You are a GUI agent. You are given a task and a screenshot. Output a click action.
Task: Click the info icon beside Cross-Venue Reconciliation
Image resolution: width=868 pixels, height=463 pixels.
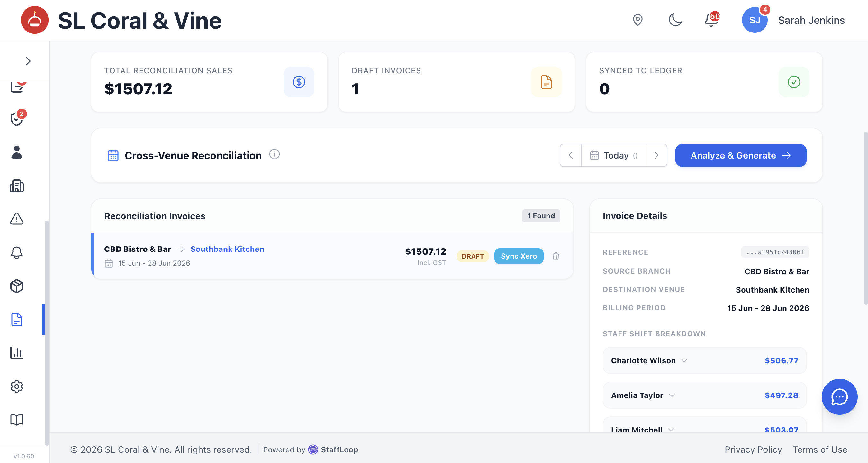tap(274, 154)
